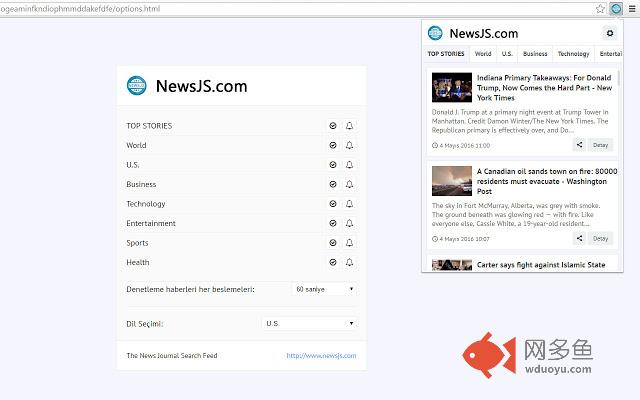Viewport: 640px width, 400px height.
Task: Toggle notification bell for Technology
Action: [349, 204]
